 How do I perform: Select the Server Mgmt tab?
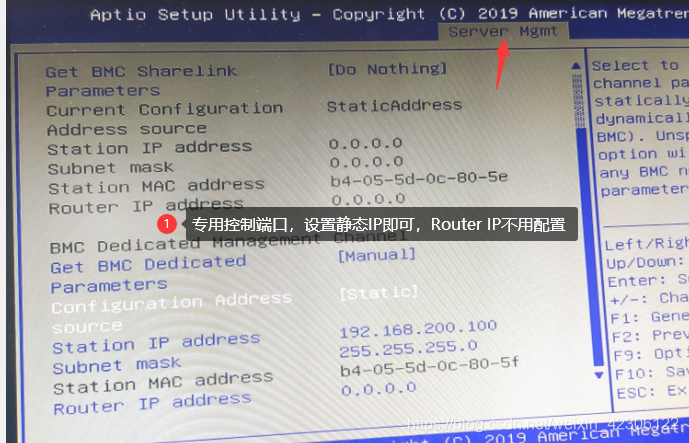[503, 32]
